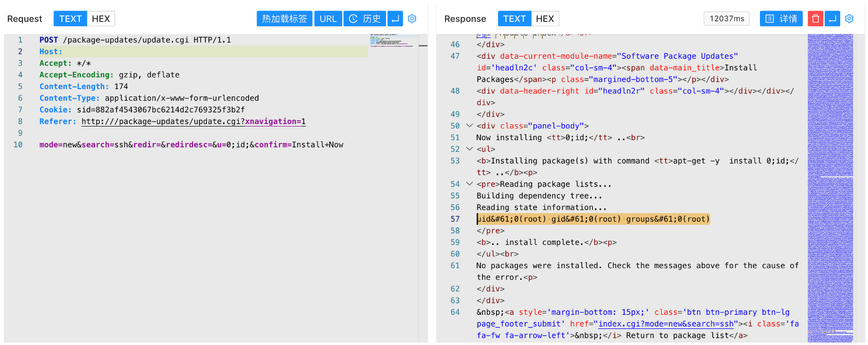Image resolution: width=868 pixels, height=345 pixels.
Task: Open the 详情 details button
Action: (781, 18)
